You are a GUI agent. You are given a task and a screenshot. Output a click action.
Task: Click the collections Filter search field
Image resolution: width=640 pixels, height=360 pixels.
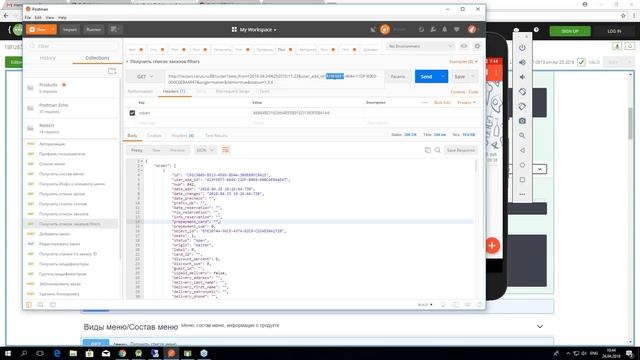coord(73,46)
